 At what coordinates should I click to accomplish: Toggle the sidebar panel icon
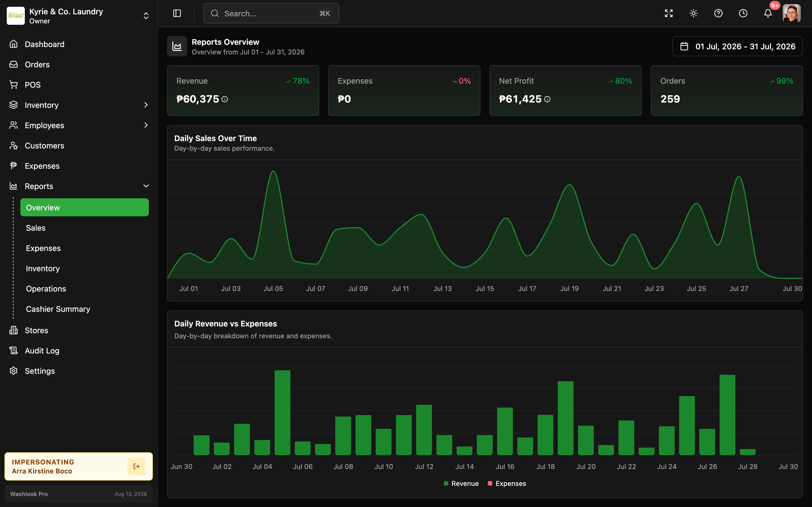click(177, 14)
